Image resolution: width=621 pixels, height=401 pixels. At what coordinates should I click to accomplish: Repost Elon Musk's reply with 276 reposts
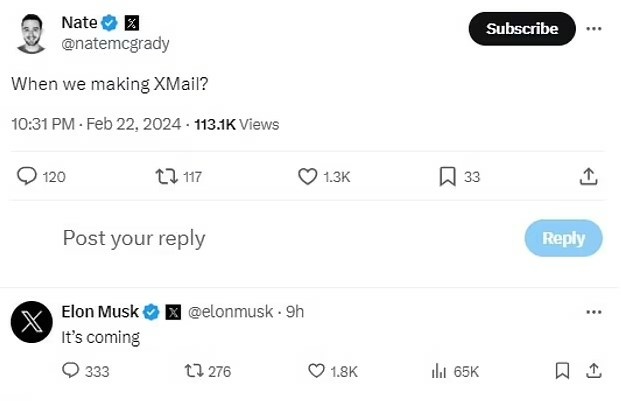tap(195, 371)
